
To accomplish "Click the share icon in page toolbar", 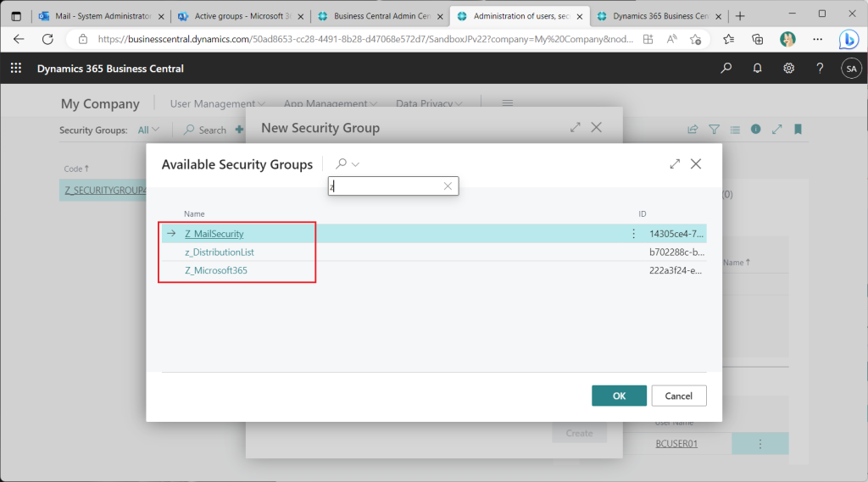I will [x=693, y=130].
